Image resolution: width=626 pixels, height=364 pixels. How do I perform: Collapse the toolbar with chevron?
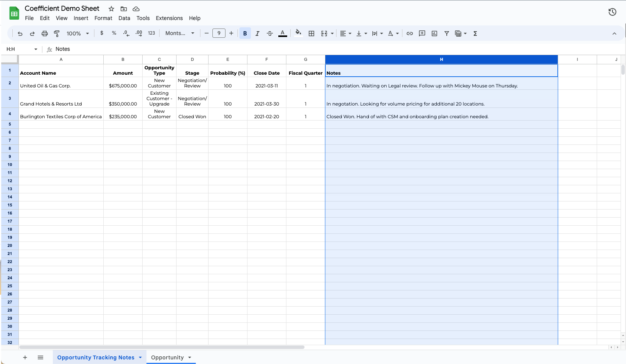click(614, 34)
